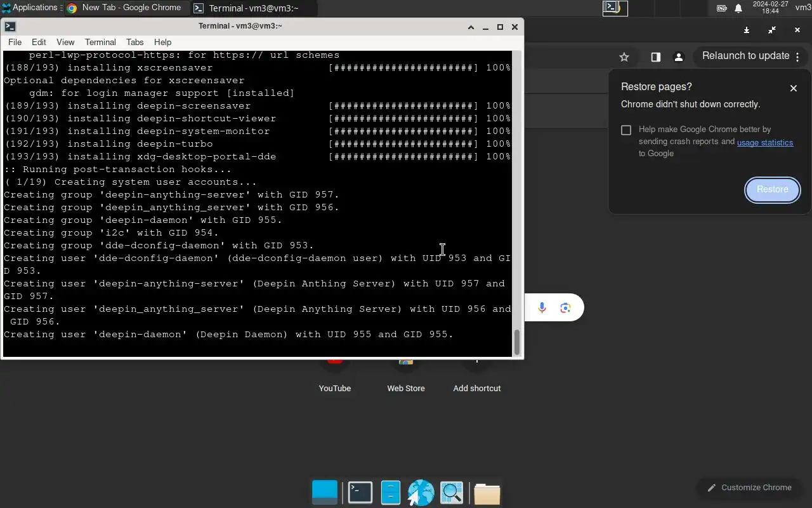Click 'Creating group 'i2c' with GID 954' line
Image resolution: width=812 pixels, height=508 pixels.
click(111, 233)
